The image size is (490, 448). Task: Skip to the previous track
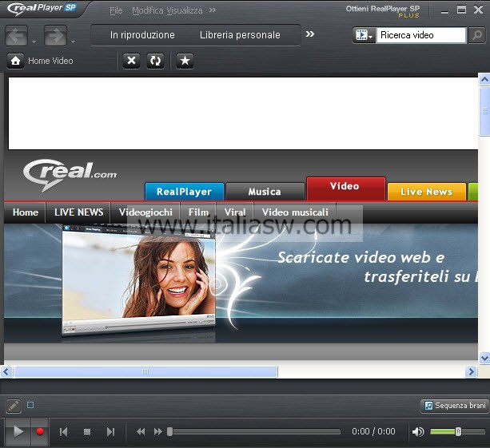click(63, 432)
